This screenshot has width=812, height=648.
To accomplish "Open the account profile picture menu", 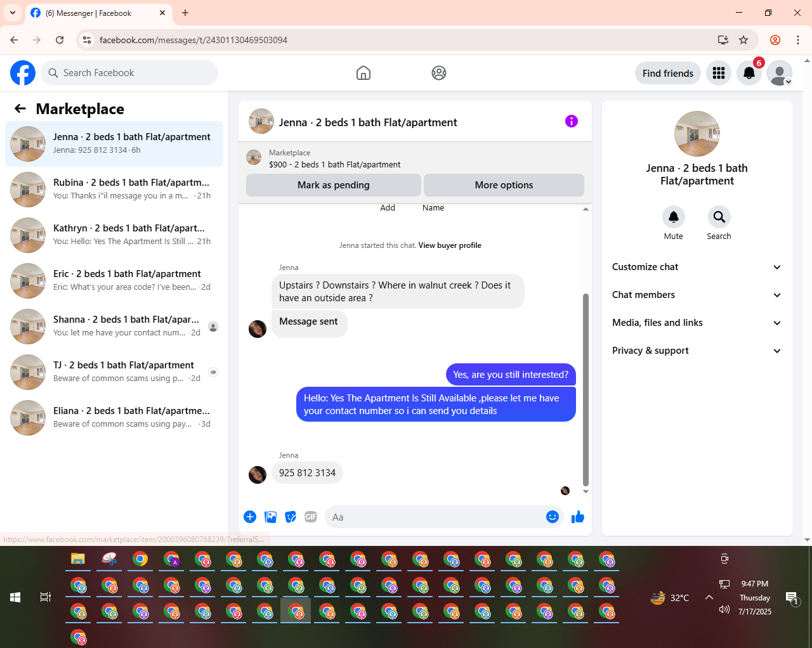I will click(x=780, y=73).
